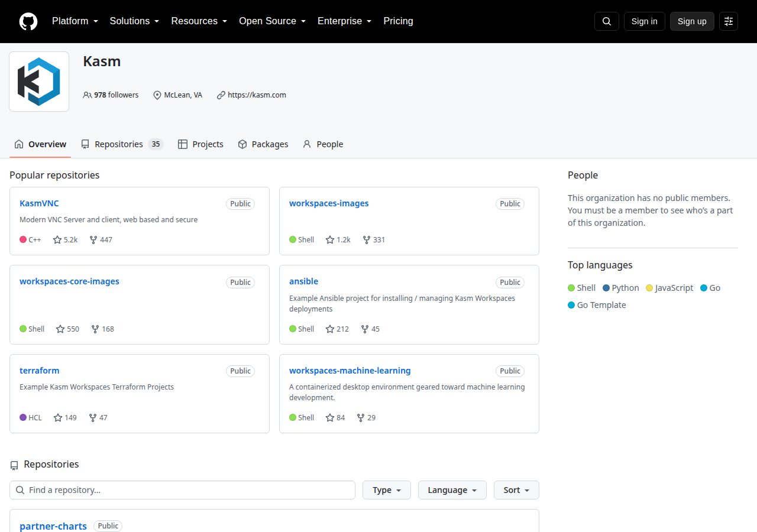Open the partner-charts repository

pyautogui.click(x=53, y=526)
